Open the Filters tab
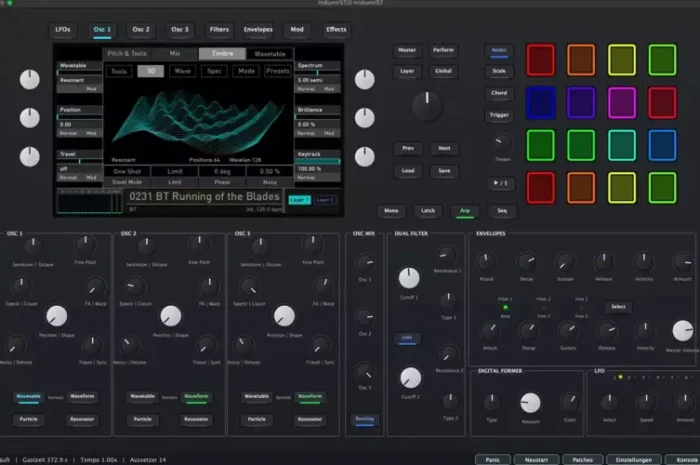 (219, 29)
